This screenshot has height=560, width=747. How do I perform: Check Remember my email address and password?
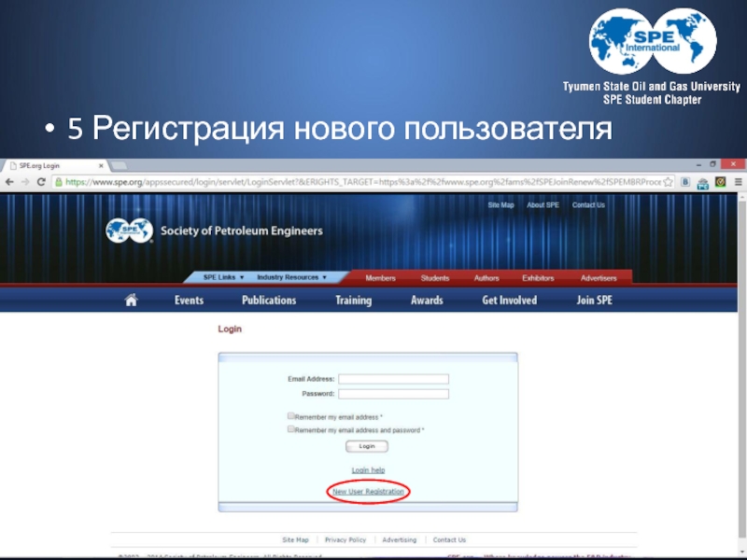tap(290, 429)
